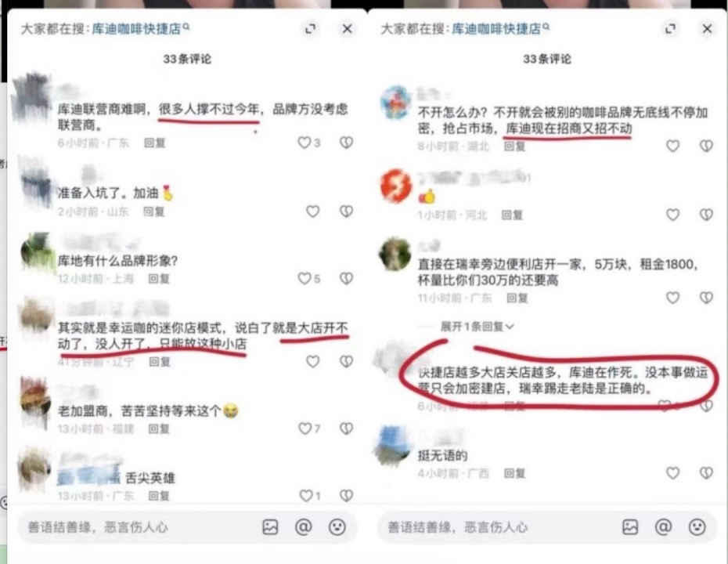
Task: Insert @ mention in left comment box
Action: point(304,527)
